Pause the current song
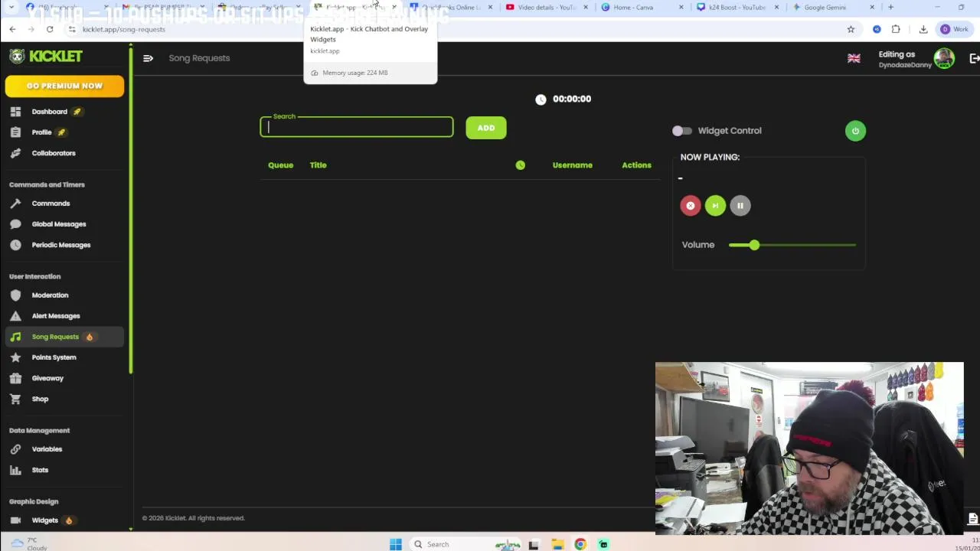 [740, 206]
